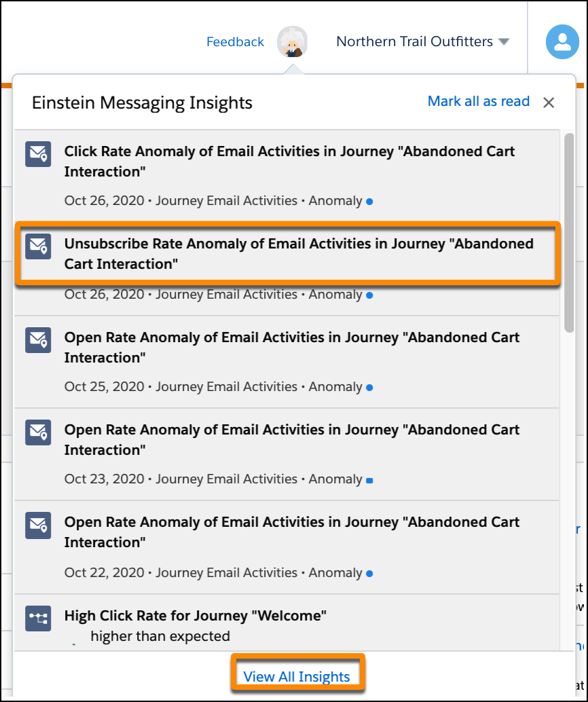Open View All Insights
This screenshot has width=588, height=702.
coord(297,676)
